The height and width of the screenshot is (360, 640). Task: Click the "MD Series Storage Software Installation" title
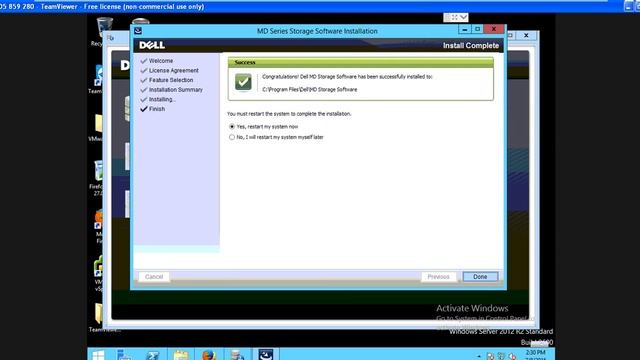[x=317, y=31]
